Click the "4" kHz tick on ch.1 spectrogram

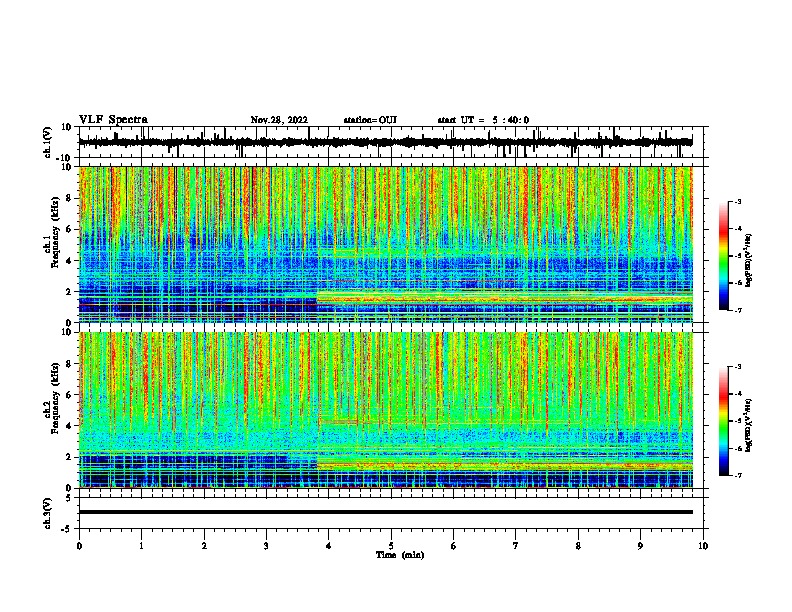click(69, 261)
